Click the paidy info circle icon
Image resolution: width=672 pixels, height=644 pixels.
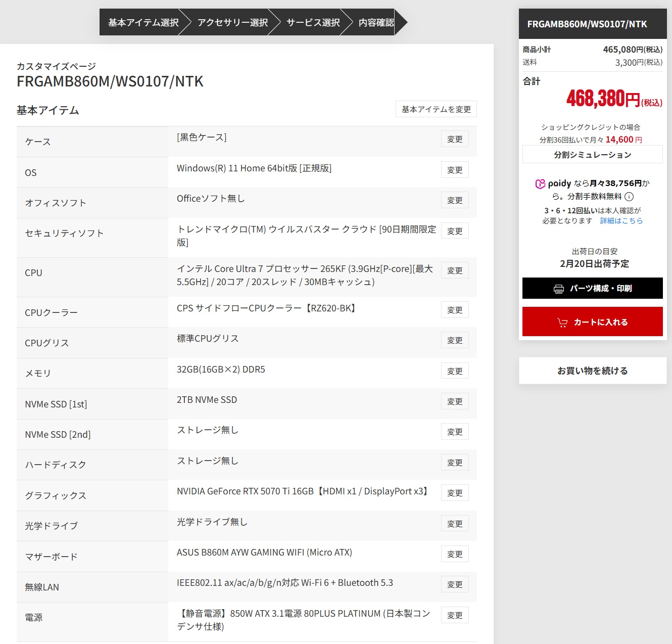629,197
